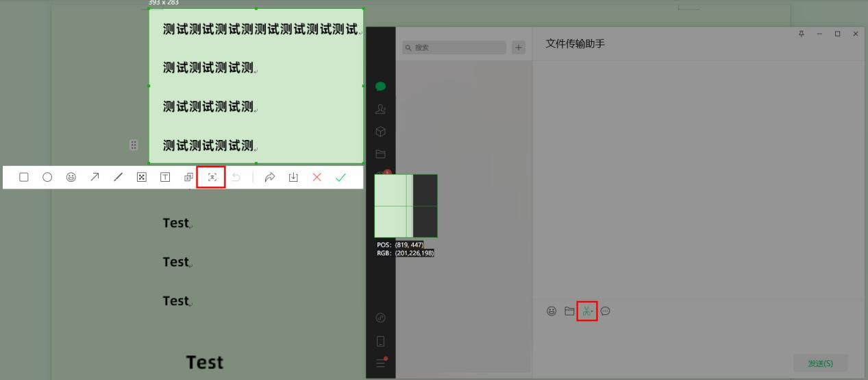
Task: Click the scissors screenshot icon in chat toolbar
Action: pyautogui.click(x=587, y=311)
